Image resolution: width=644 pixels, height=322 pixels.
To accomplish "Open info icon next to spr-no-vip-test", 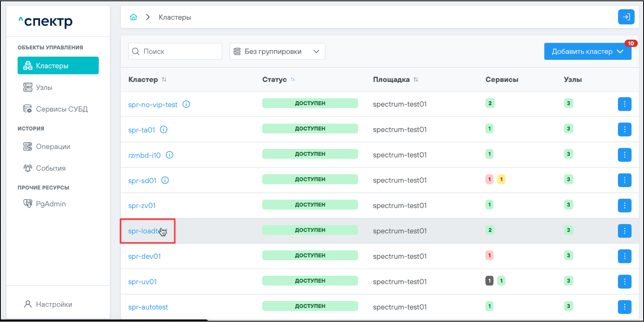I will point(186,104).
